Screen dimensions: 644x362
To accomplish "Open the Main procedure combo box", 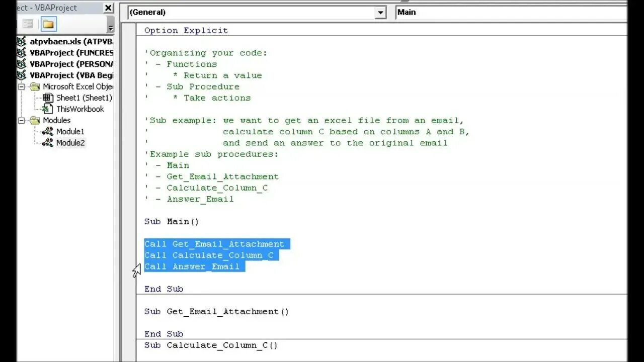I will (511, 13).
